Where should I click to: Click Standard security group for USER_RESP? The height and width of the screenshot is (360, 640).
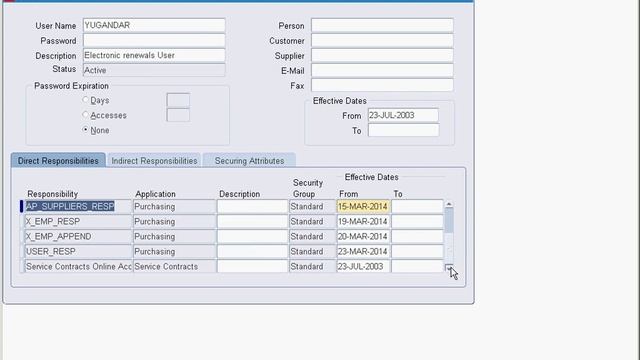pos(313,251)
